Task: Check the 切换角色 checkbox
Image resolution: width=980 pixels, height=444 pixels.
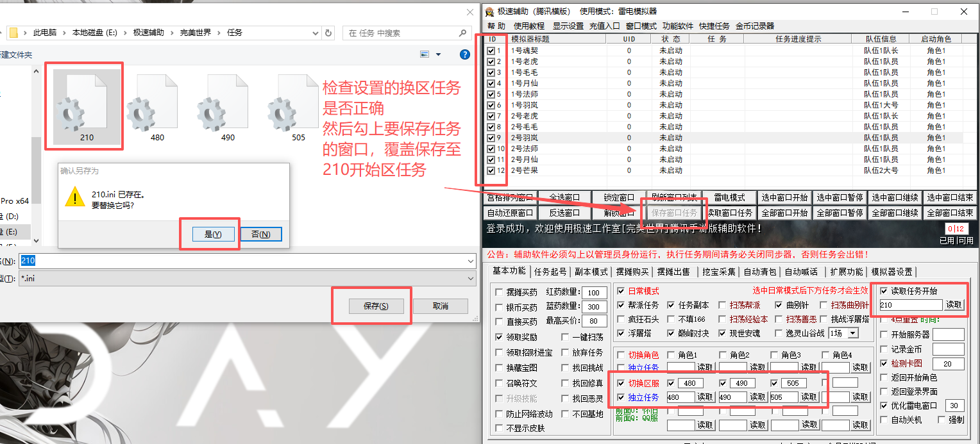Action: (x=621, y=355)
